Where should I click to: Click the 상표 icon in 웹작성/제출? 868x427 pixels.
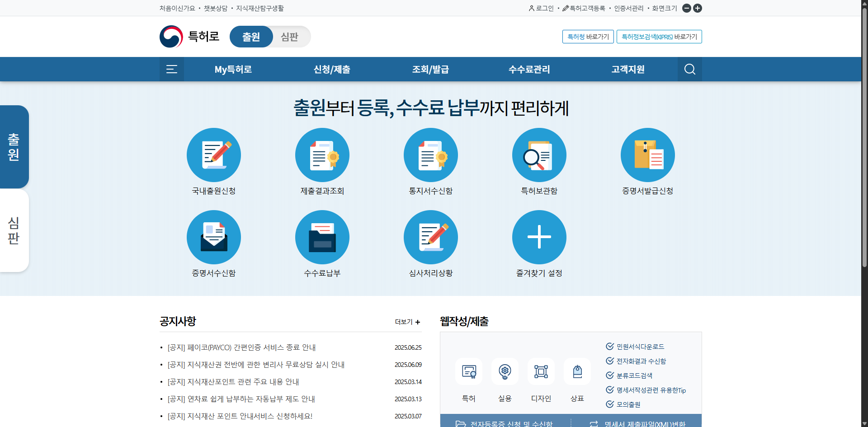coord(577,371)
